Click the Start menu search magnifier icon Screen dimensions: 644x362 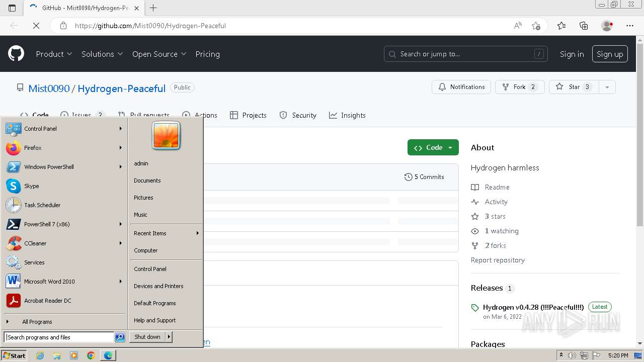tap(120, 337)
